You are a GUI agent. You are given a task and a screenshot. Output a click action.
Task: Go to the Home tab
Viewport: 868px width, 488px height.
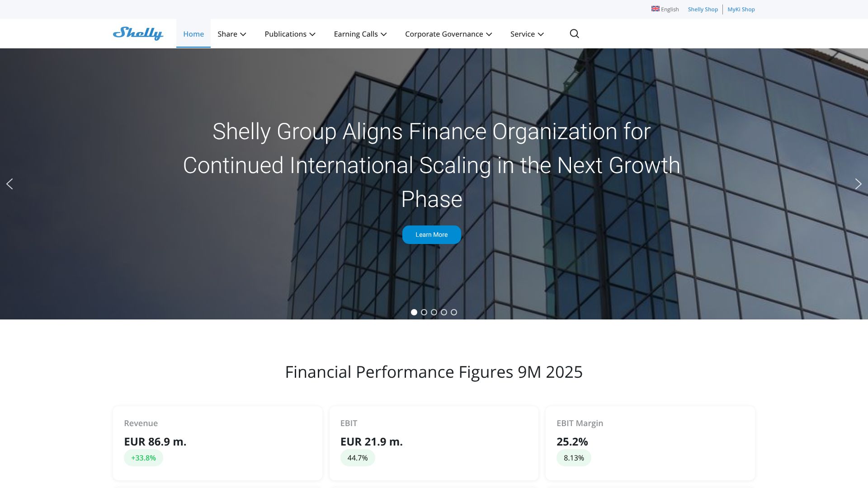tap(193, 34)
